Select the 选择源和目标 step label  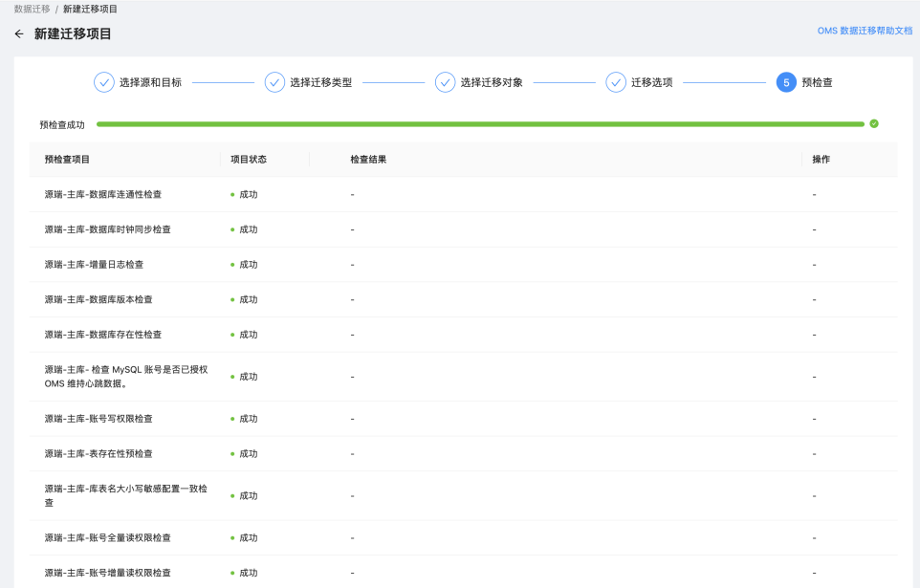151,83
